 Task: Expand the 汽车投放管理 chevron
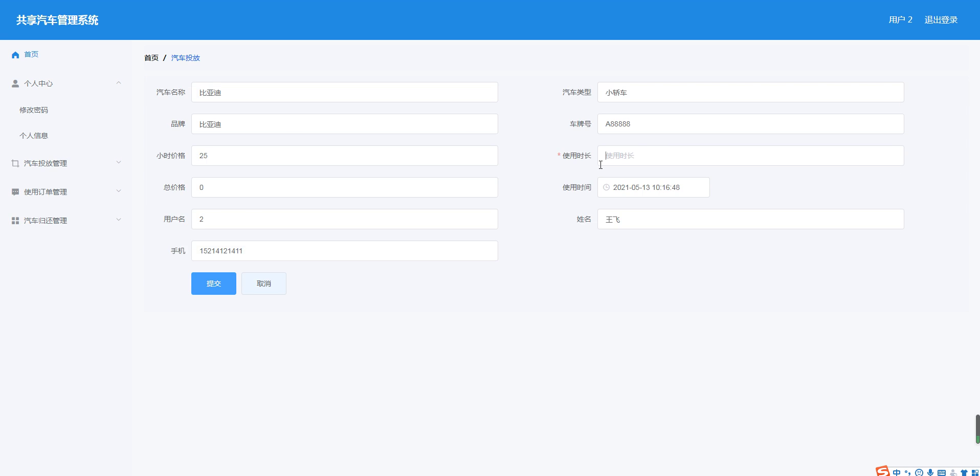point(119,163)
